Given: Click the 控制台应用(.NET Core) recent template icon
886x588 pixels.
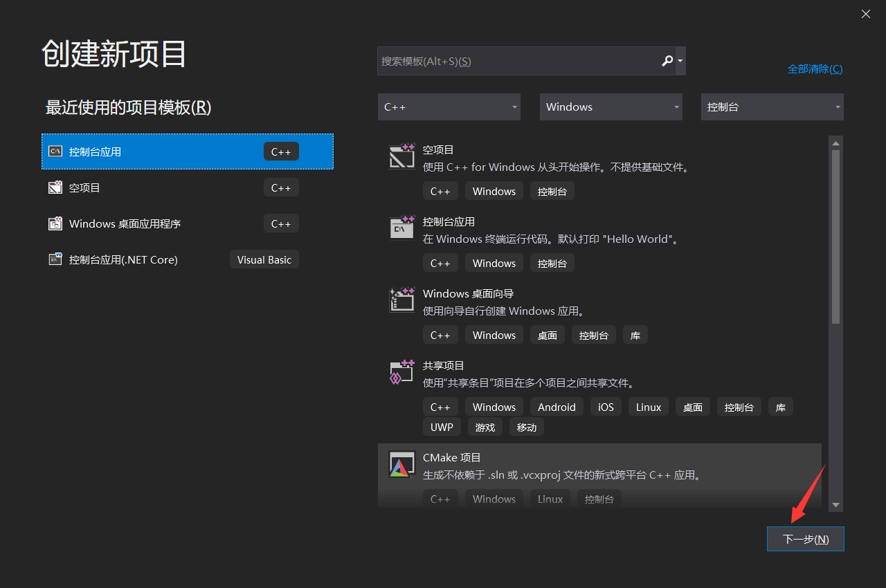Looking at the screenshot, I should click(x=55, y=259).
